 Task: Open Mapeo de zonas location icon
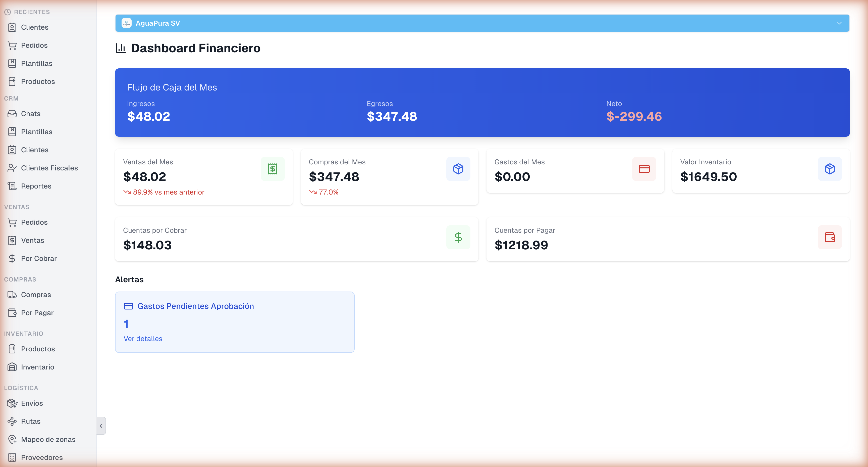coord(12,439)
